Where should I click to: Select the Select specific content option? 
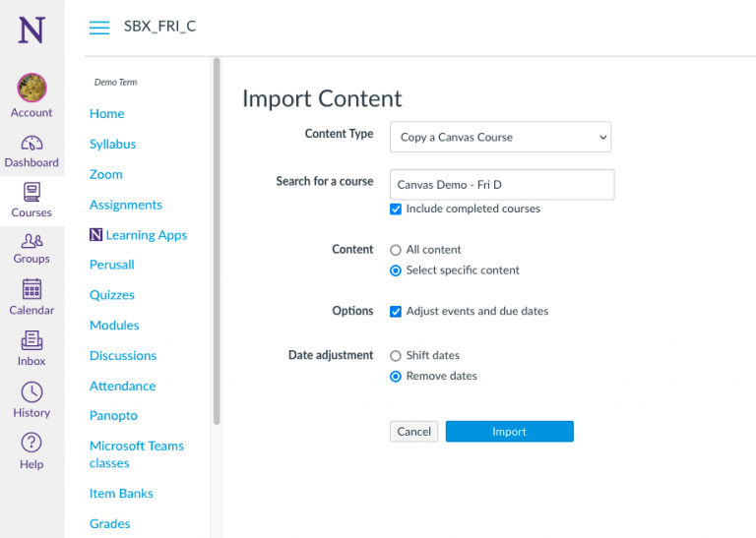[x=396, y=270]
